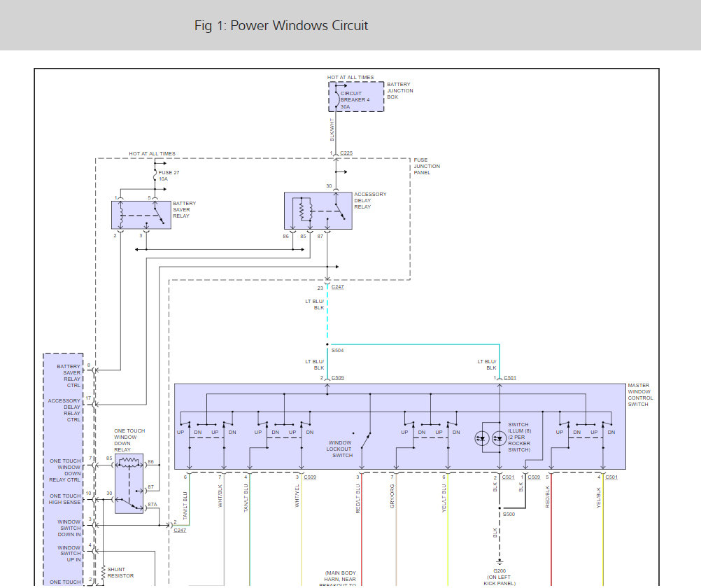
Task: Click the Battery Junction Box label
Action: pyautogui.click(x=400, y=91)
